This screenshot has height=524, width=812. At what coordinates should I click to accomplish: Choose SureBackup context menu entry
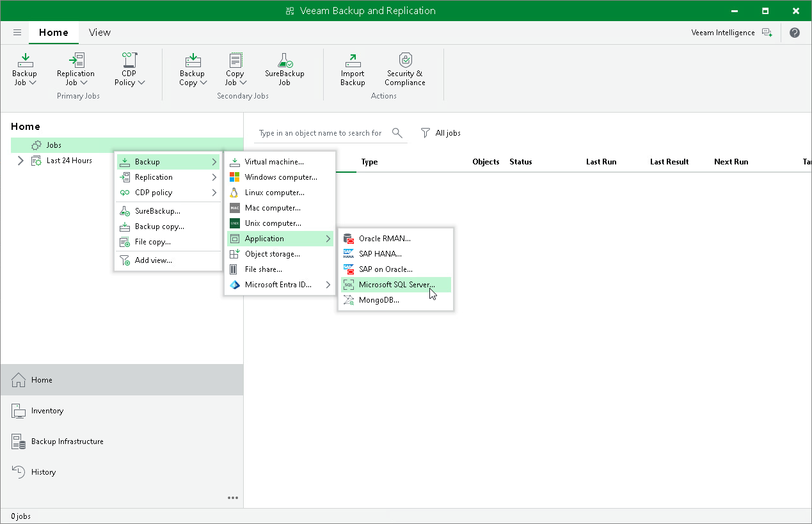tap(168, 211)
